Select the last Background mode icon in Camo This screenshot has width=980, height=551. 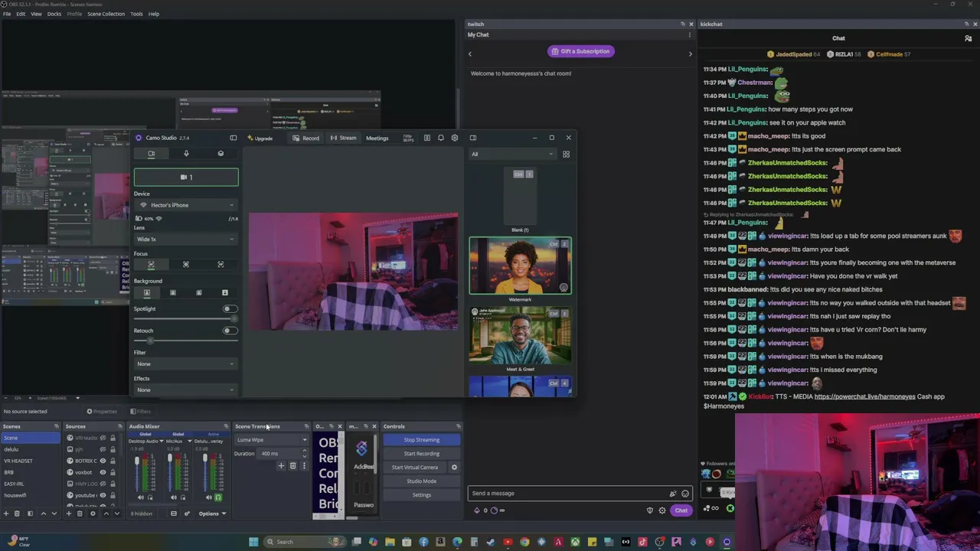(225, 292)
